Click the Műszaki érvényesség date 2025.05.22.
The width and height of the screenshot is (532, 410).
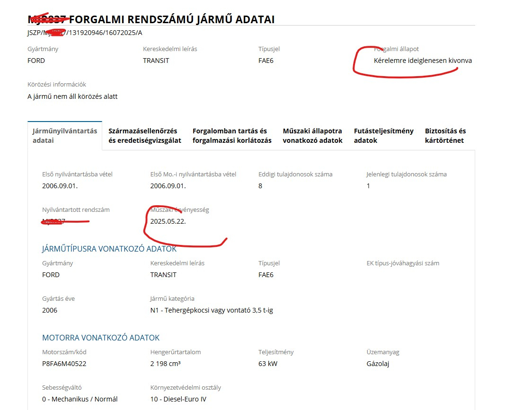click(x=168, y=221)
